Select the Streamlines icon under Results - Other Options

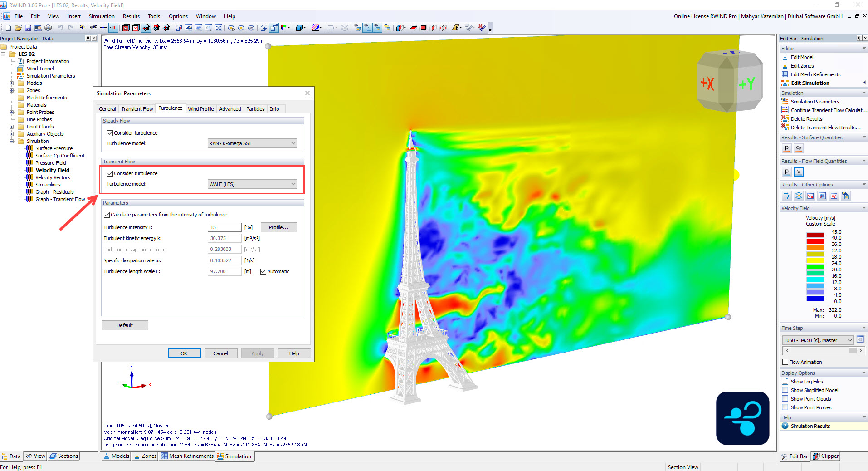(x=798, y=196)
